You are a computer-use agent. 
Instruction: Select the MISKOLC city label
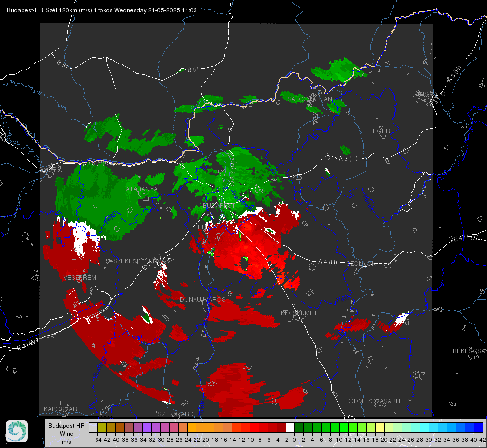(431, 94)
